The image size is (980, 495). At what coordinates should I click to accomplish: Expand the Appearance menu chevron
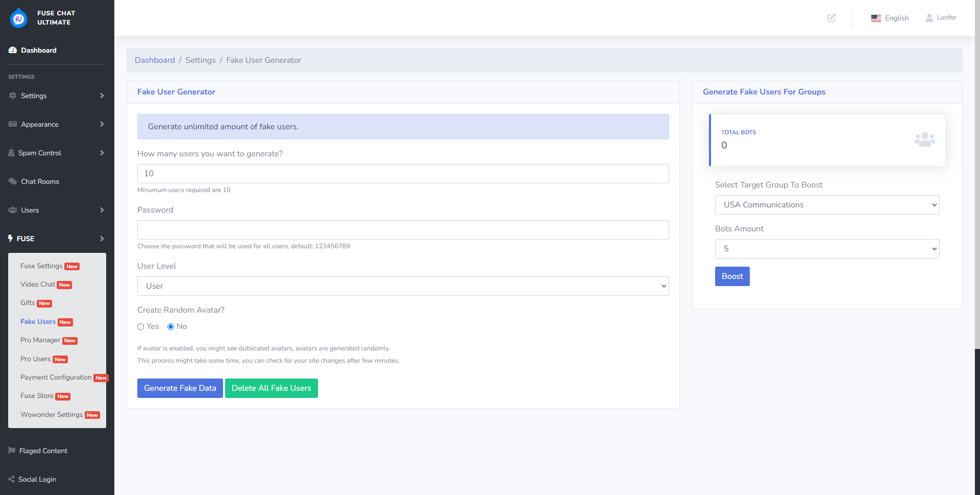click(102, 124)
